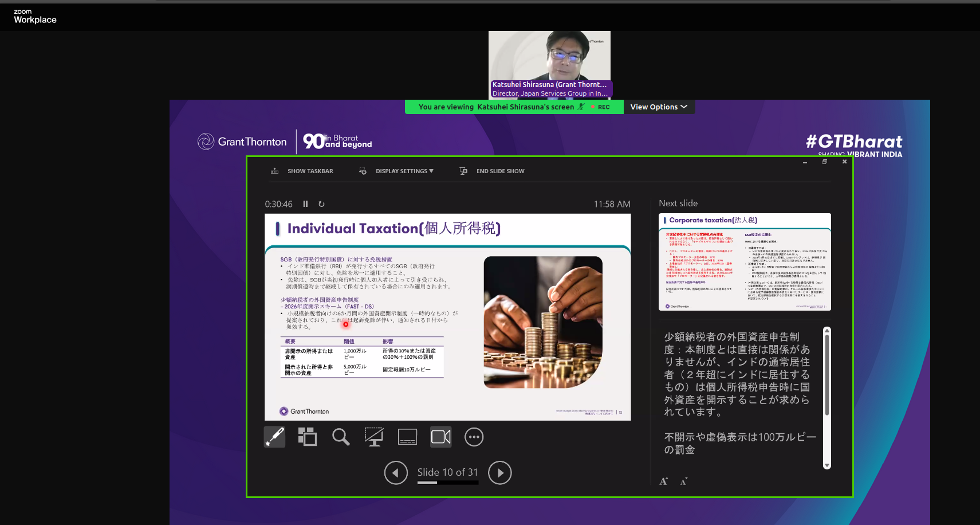Open the View Options dropdown
Image resolution: width=980 pixels, height=525 pixels.
[659, 107]
